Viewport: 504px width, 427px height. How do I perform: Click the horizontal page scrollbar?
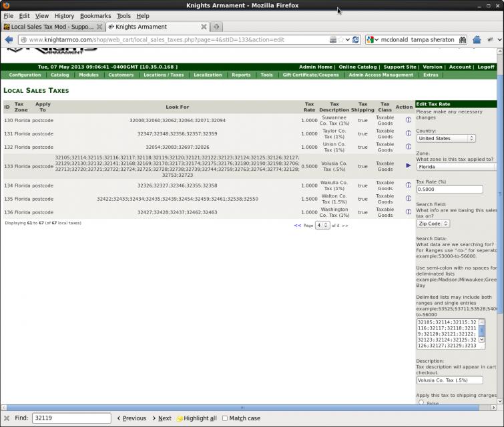point(243,408)
